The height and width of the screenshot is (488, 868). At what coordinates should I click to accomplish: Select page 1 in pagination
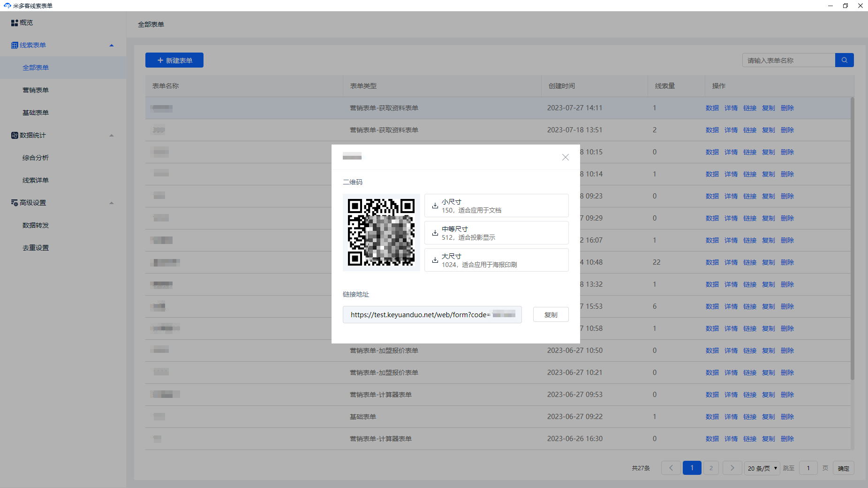point(692,468)
